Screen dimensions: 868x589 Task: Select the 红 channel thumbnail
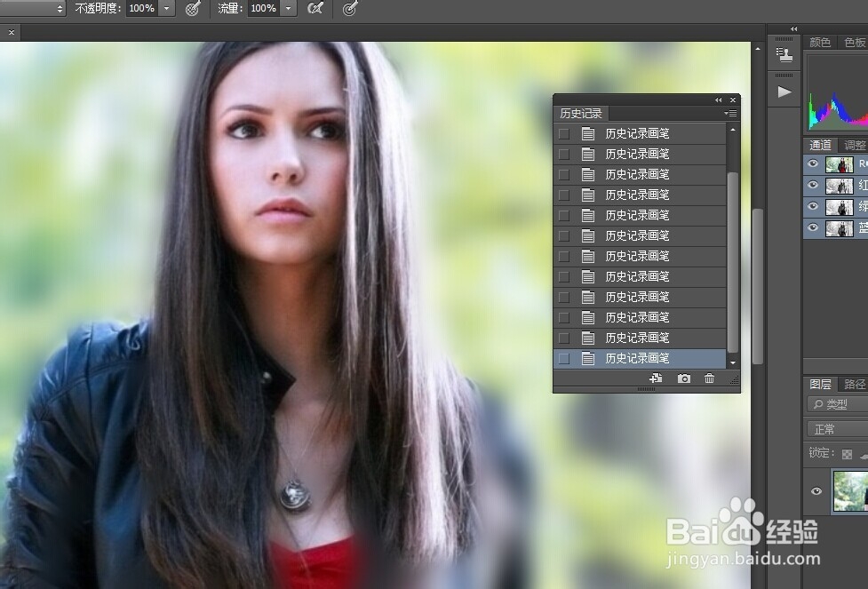coord(840,186)
